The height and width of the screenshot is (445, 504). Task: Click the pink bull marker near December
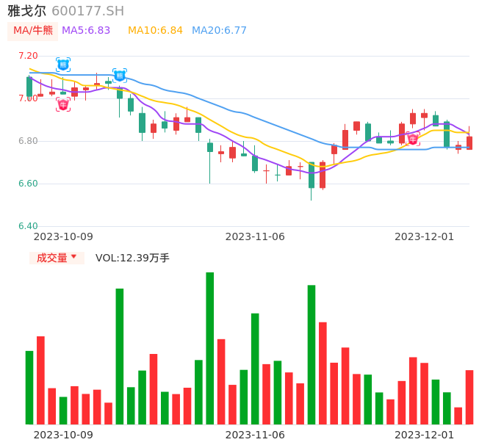click(413, 139)
